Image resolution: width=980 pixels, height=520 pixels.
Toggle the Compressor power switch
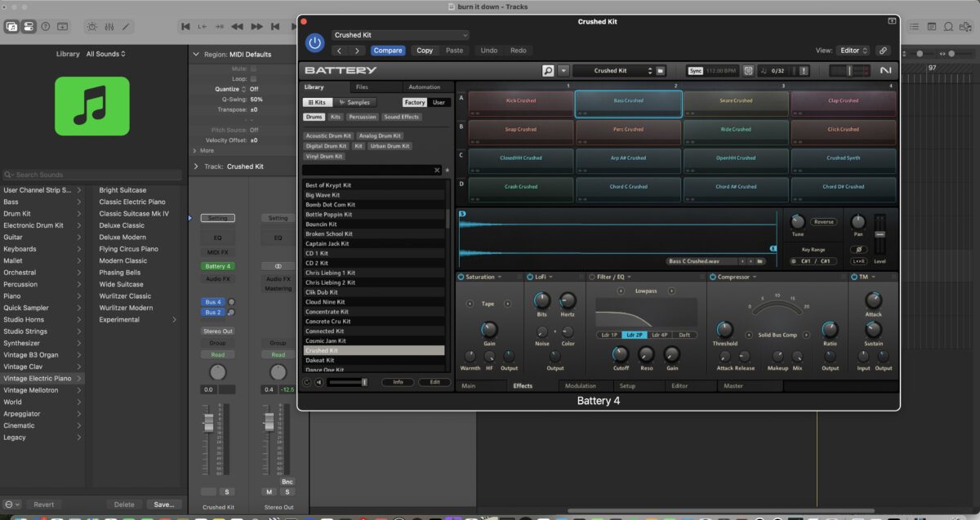coord(713,278)
